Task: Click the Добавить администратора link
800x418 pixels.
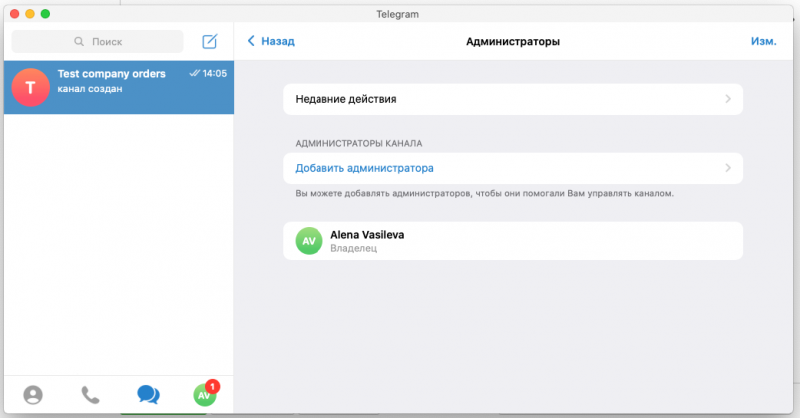Action: tap(364, 168)
